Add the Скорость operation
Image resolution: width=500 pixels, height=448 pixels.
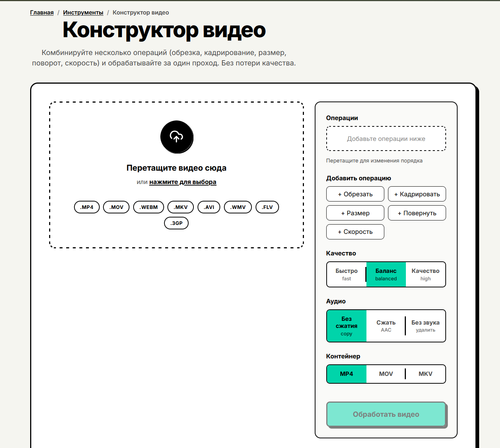355,232
